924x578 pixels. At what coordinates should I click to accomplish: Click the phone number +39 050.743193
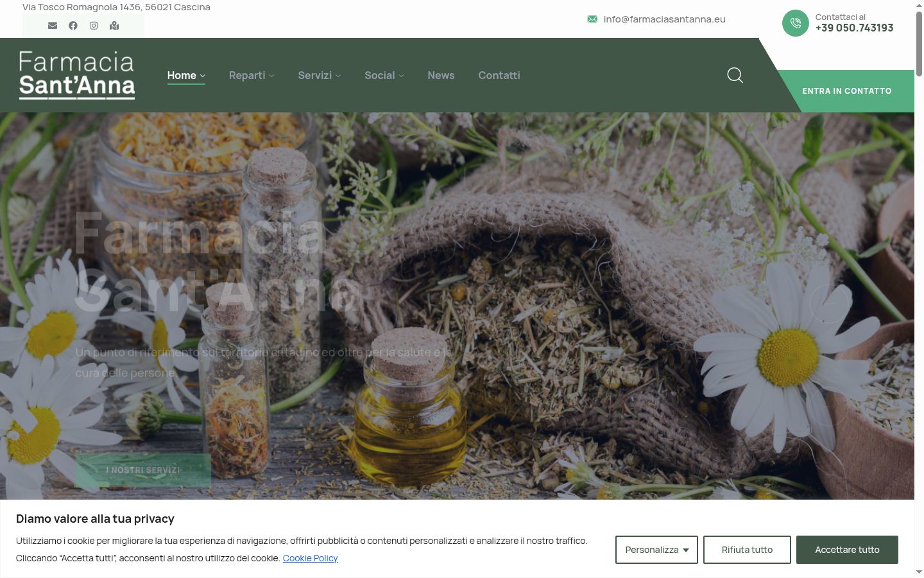(x=854, y=28)
